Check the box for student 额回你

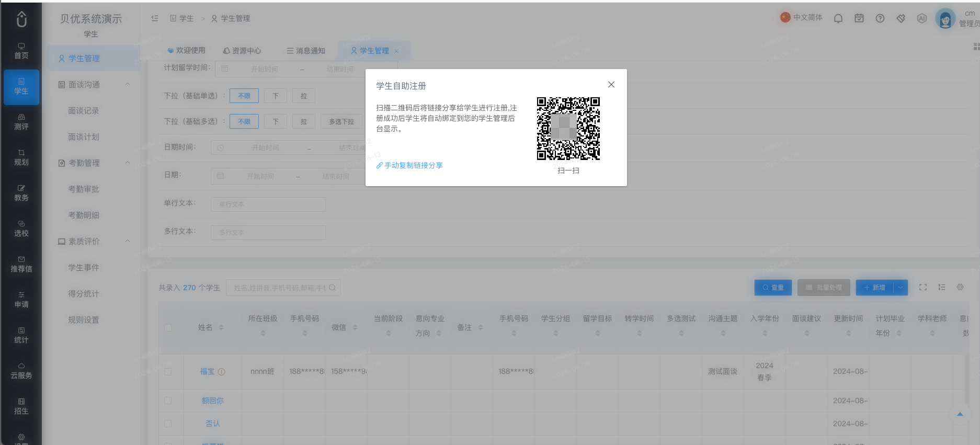(168, 401)
